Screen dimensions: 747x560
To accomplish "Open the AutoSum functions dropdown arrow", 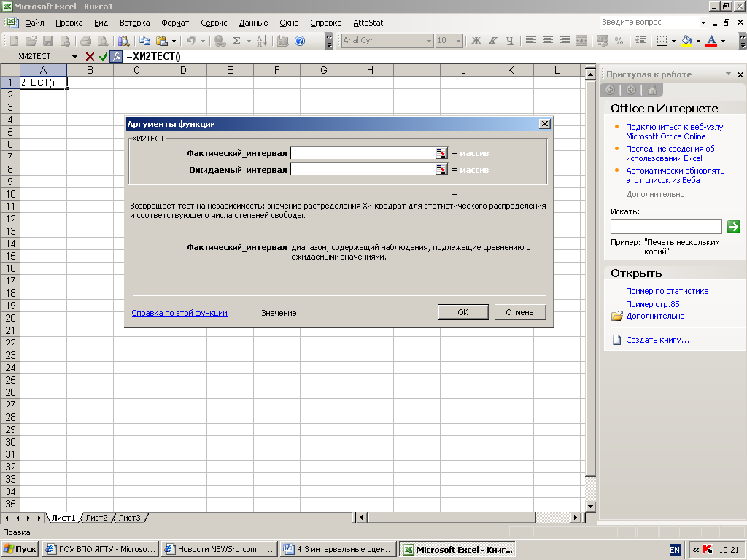I will [x=249, y=41].
